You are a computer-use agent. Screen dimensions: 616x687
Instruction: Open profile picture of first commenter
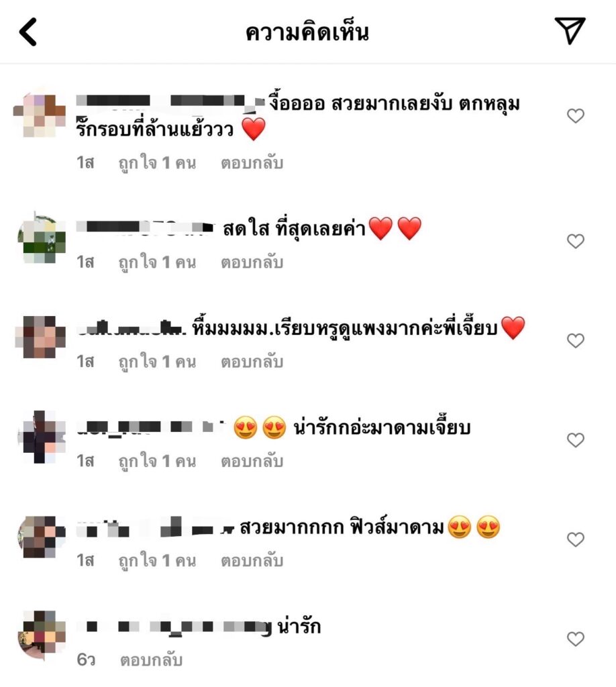click(x=40, y=115)
